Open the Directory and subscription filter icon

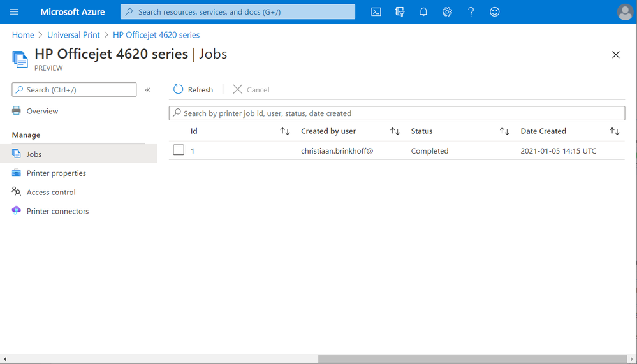[x=400, y=11]
